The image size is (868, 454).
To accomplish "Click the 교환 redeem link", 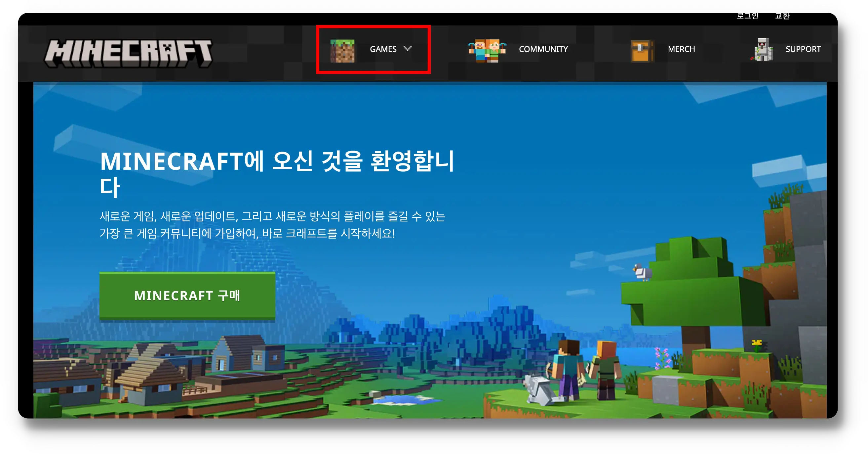I will pos(782,16).
